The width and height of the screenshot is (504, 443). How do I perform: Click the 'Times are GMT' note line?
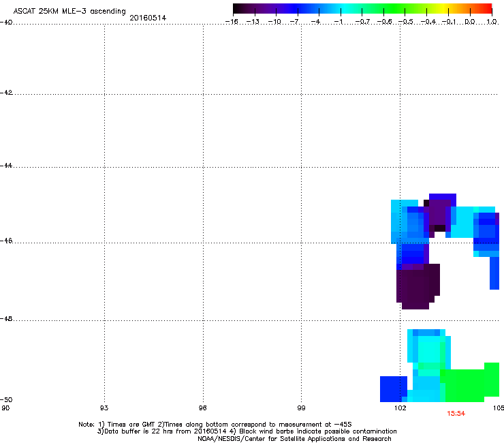pyautogui.click(x=215, y=425)
